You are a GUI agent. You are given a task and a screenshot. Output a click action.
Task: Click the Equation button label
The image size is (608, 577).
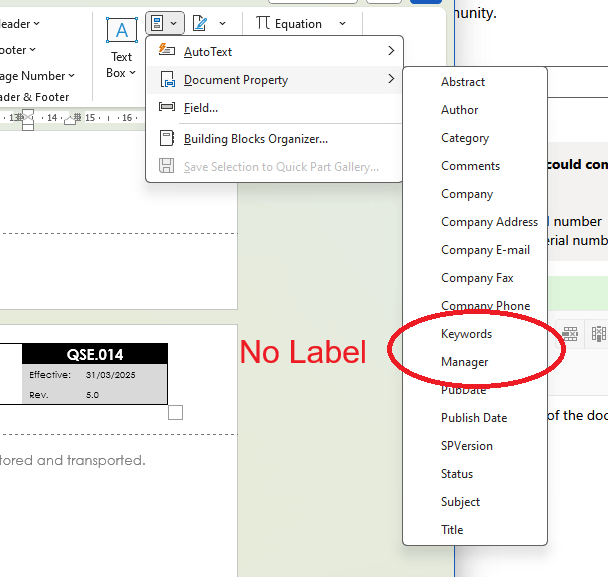[x=298, y=24]
